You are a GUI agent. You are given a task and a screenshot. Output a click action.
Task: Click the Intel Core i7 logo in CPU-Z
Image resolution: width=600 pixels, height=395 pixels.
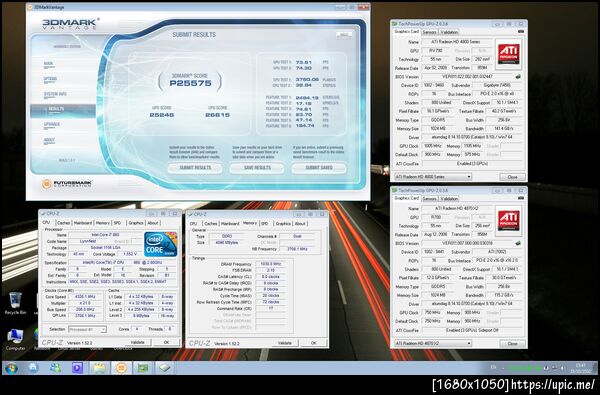coord(160,244)
